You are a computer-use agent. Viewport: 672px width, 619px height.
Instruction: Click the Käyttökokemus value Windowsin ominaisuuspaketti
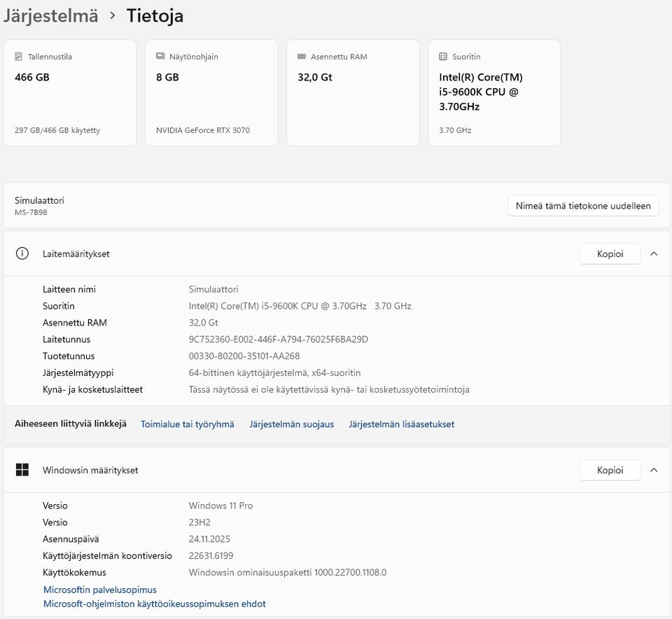pos(288,573)
